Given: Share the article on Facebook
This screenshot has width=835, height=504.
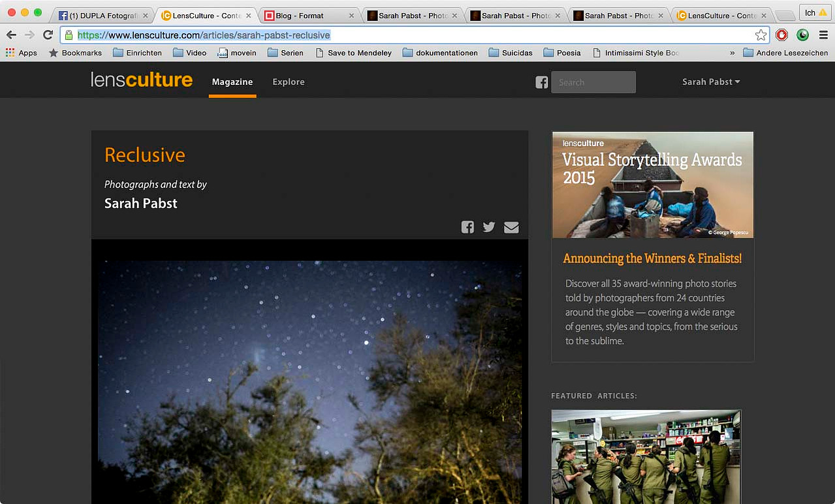Looking at the screenshot, I should [x=467, y=227].
